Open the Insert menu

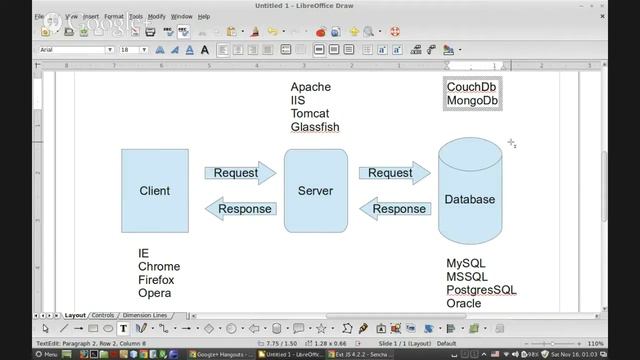tap(91, 17)
